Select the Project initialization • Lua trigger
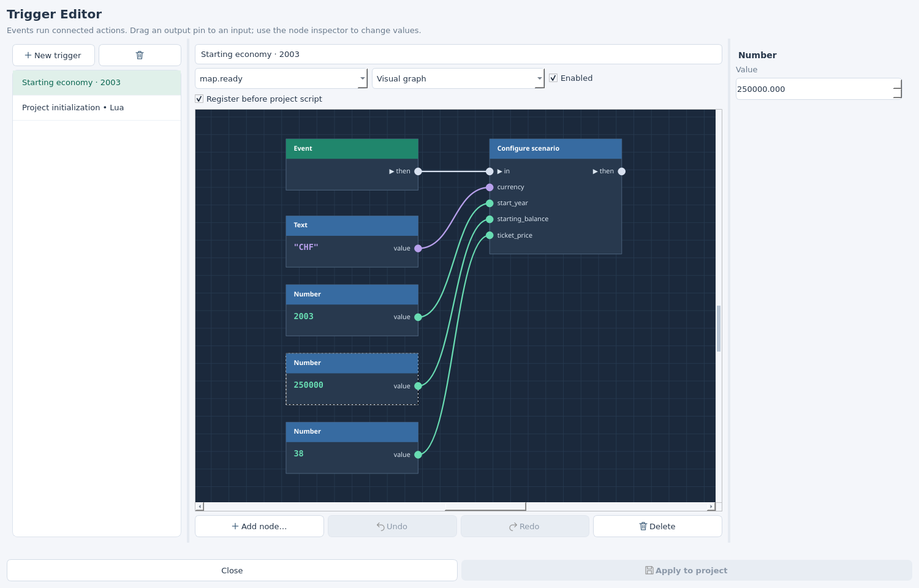919x588 pixels. (x=97, y=108)
